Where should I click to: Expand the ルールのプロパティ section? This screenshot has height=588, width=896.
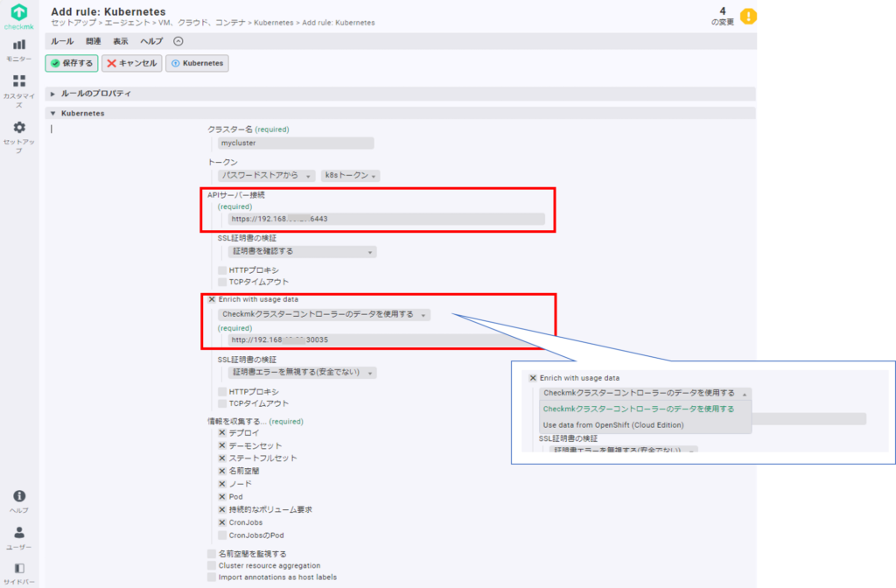(x=400, y=94)
